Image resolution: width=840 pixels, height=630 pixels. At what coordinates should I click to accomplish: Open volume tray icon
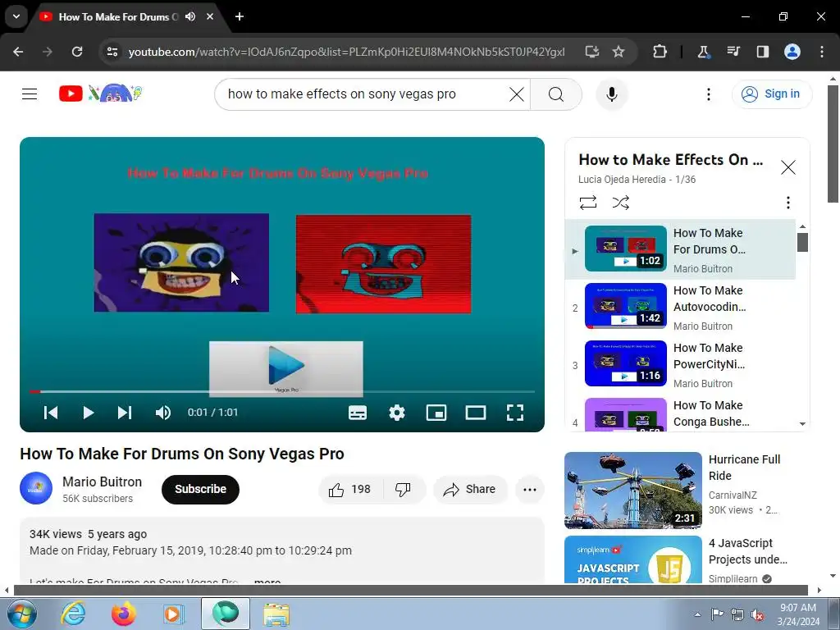coord(757,614)
